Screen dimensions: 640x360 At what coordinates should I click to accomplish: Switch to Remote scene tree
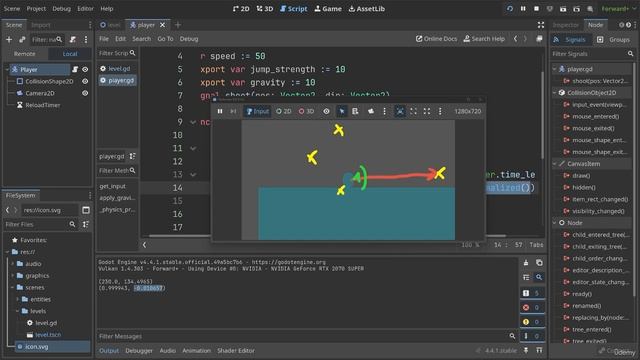click(24, 54)
